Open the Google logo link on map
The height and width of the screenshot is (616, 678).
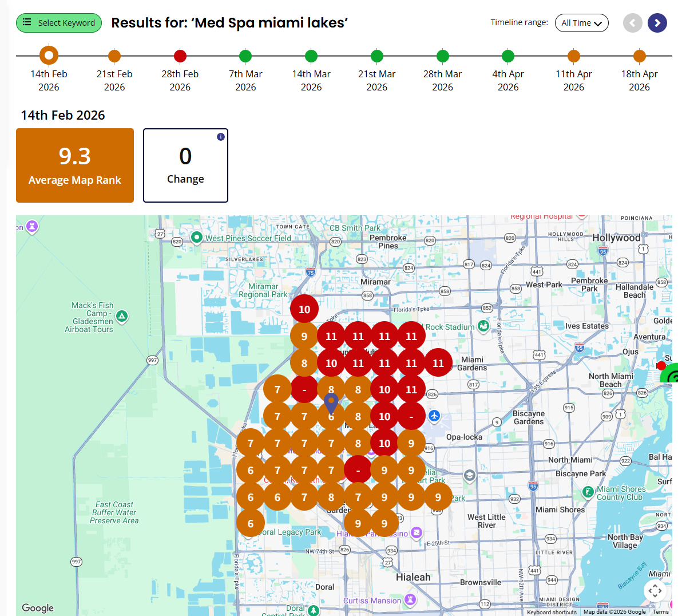click(x=38, y=608)
